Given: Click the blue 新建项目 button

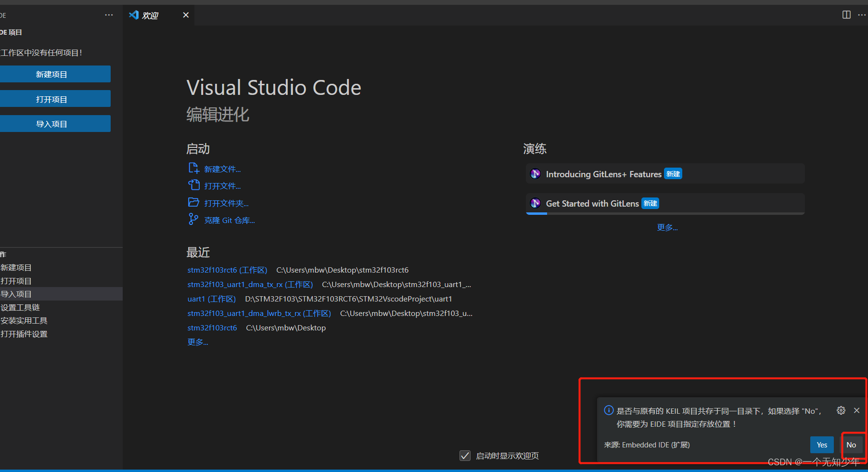Looking at the screenshot, I should [x=55, y=74].
